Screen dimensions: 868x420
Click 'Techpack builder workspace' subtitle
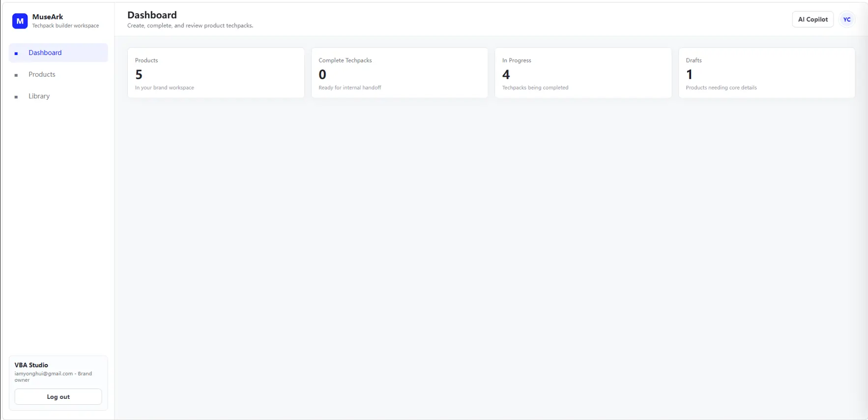65,26
